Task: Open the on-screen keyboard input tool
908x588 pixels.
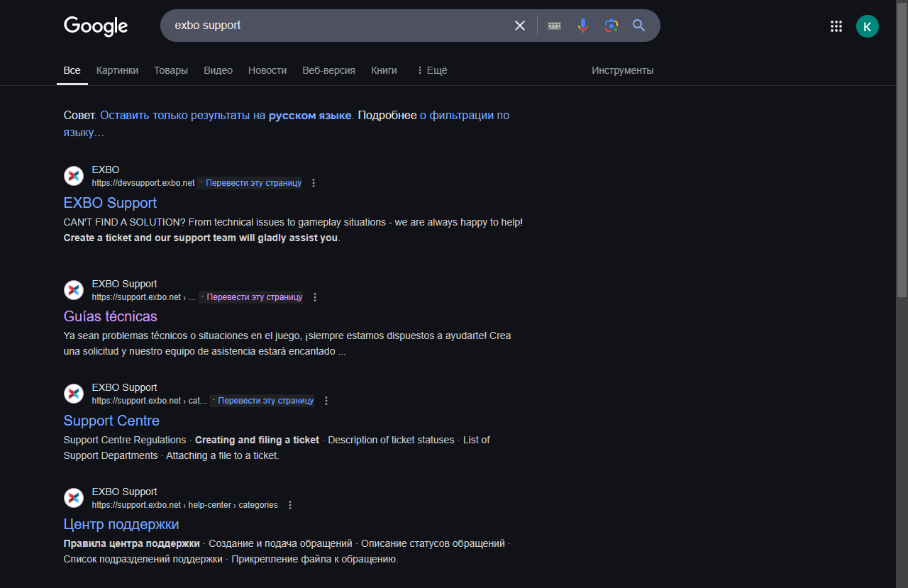Action: click(x=555, y=26)
